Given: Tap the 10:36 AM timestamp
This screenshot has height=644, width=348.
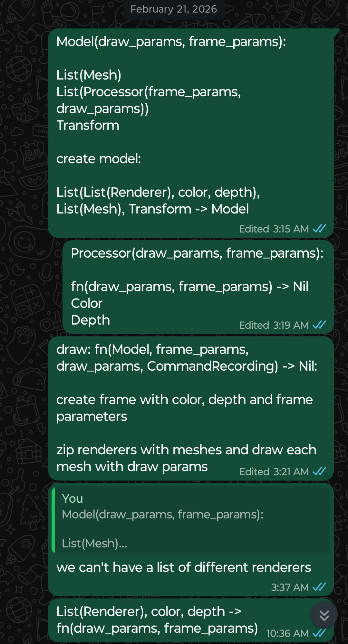Looking at the screenshot, I should [x=287, y=633].
